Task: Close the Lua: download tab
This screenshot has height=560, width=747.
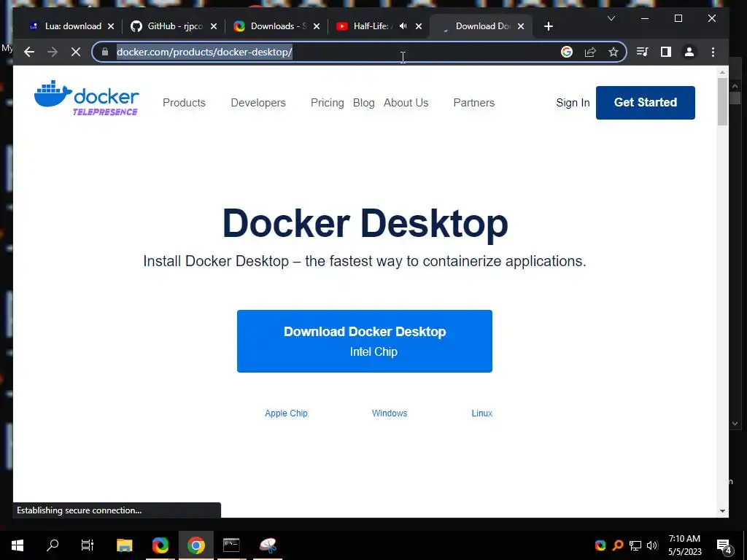Action: click(111, 26)
